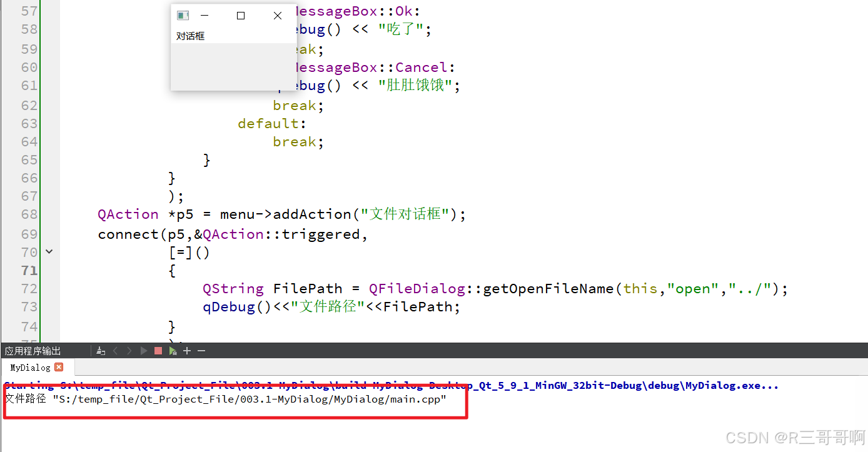Image resolution: width=868 pixels, height=452 pixels.
Task: Click the [=]() lambda capture line
Action: [189, 253]
